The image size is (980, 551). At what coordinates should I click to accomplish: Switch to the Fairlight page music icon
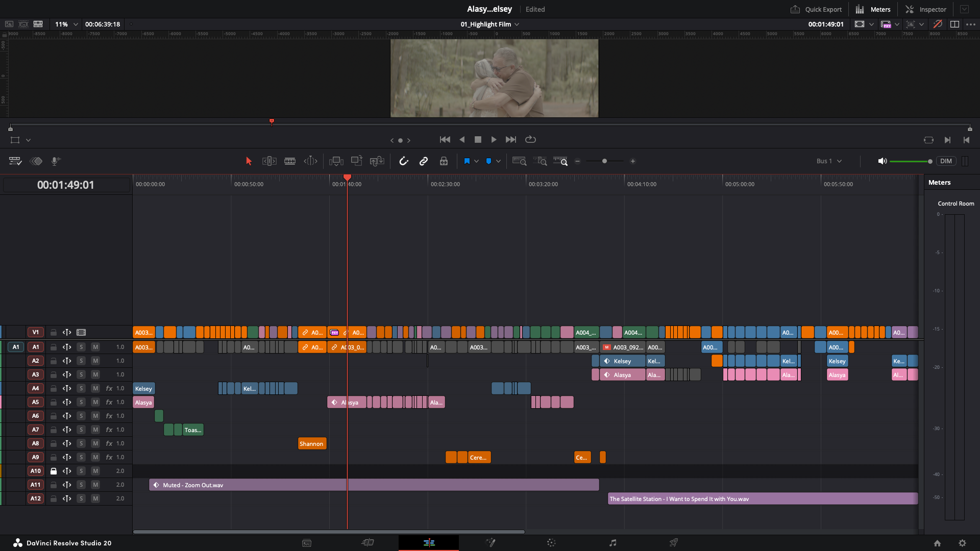[x=612, y=543]
